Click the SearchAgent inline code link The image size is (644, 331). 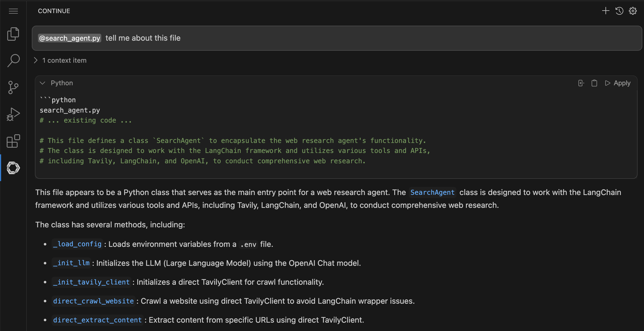432,192
